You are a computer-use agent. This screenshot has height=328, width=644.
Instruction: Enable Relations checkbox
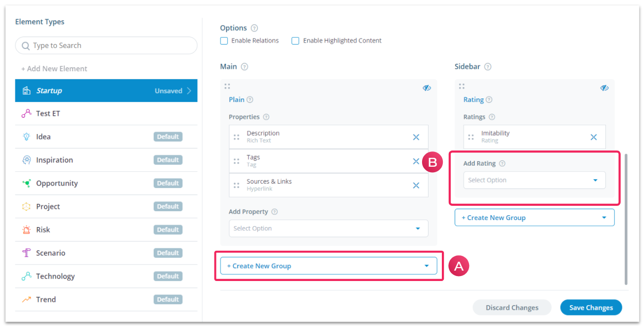pyautogui.click(x=224, y=41)
